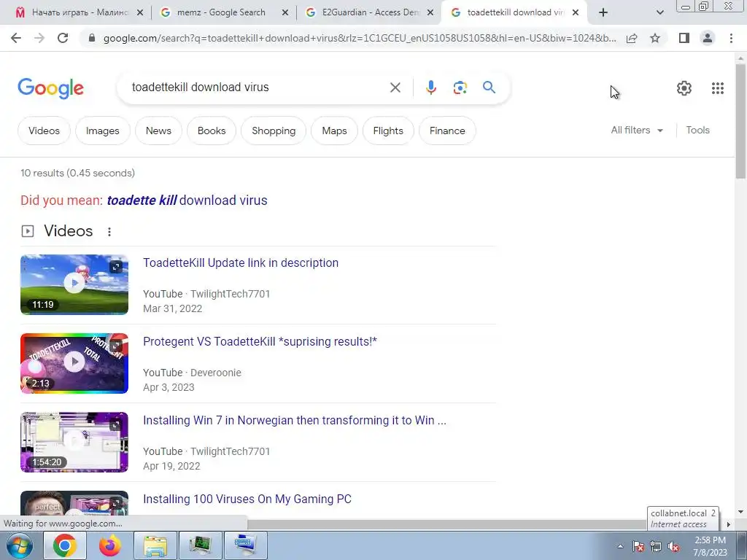Click the vertical scrollbar thumb
This screenshot has height=560, width=747.
(x=740, y=120)
